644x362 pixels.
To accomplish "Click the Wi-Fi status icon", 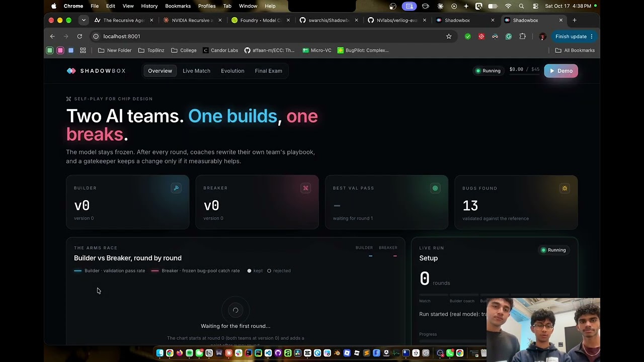I will click(x=508, y=6).
